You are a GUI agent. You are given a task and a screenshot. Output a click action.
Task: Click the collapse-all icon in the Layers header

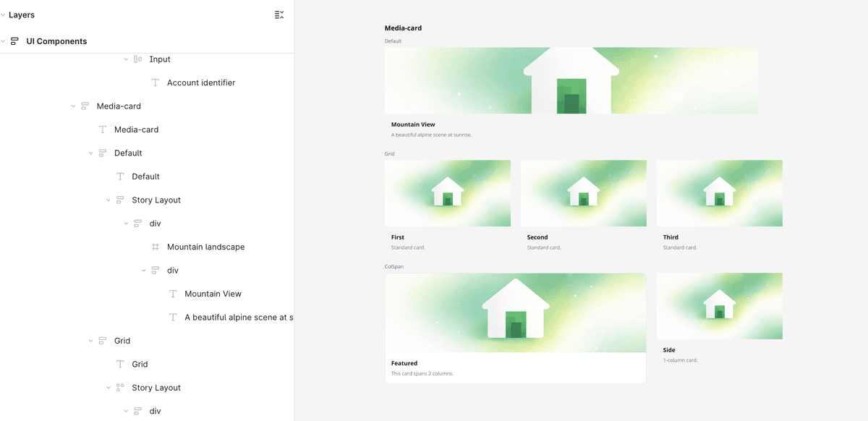(278, 14)
